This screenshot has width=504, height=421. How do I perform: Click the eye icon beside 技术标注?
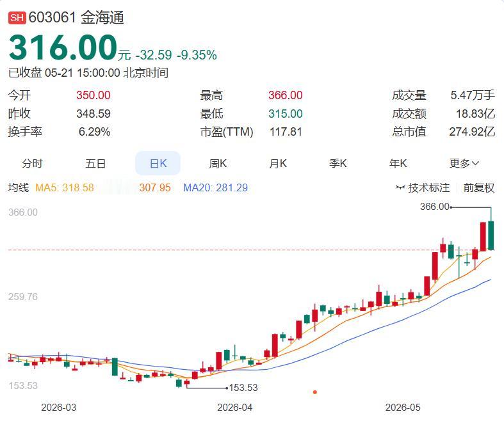pyautogui.click(x=400, y=187)
